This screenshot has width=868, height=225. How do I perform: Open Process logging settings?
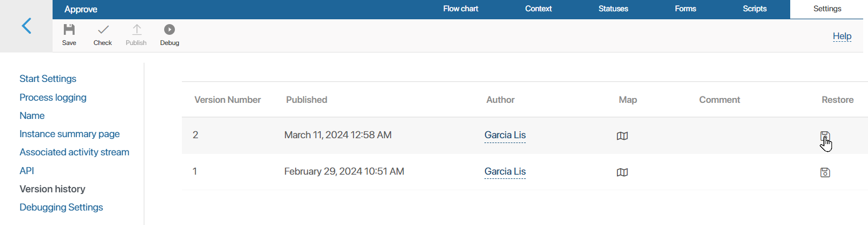tap(53, 97)
